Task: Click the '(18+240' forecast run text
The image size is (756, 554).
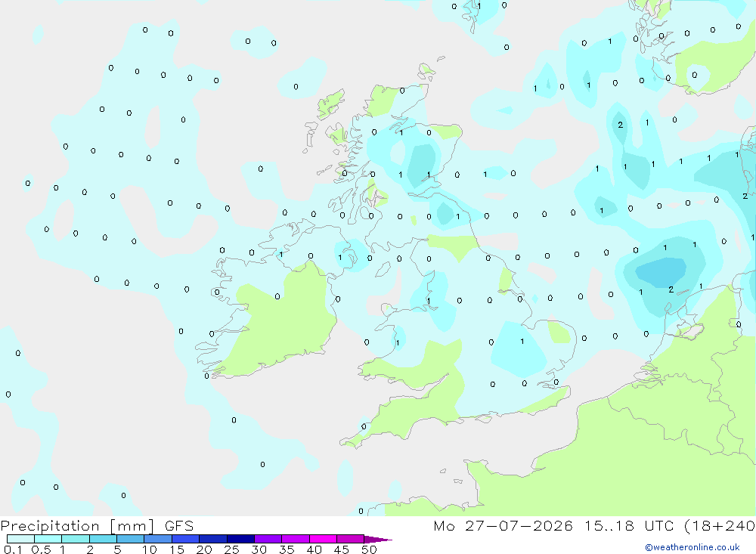Action: (x=720, y=526)
